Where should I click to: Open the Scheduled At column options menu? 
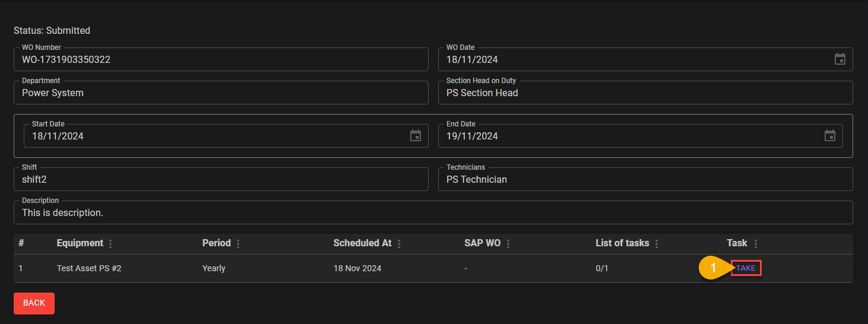[399, 244]
